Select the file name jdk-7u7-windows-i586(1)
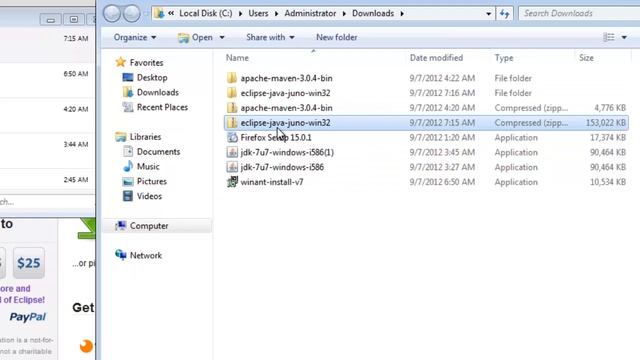640x360 pixels. click(287, 152)
